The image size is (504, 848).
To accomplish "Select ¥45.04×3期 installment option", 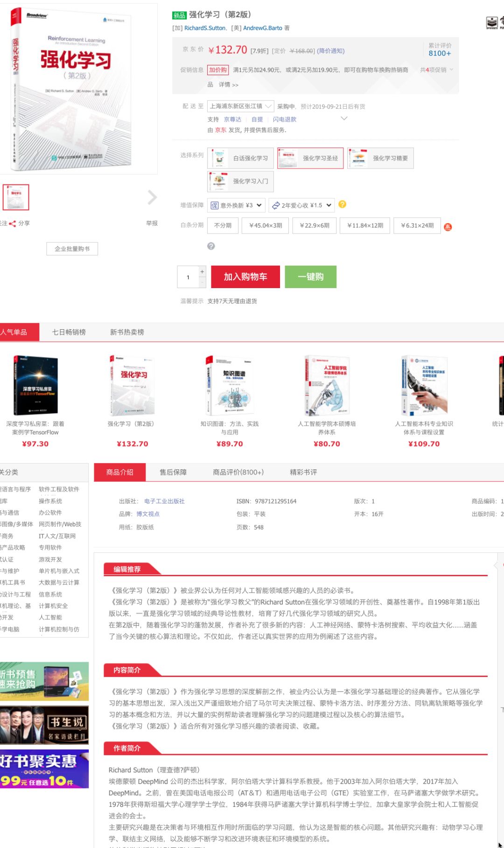I will (266, 226).
